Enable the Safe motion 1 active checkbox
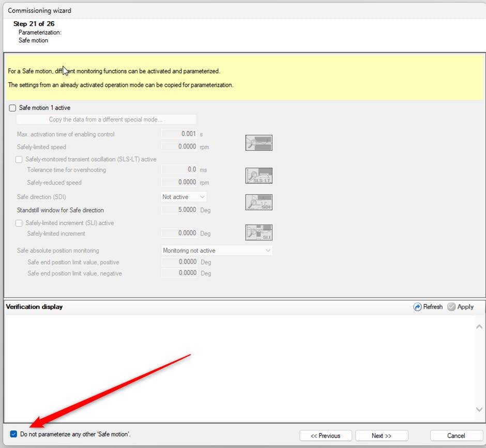 pyautogui.click(x=13, y=108)
